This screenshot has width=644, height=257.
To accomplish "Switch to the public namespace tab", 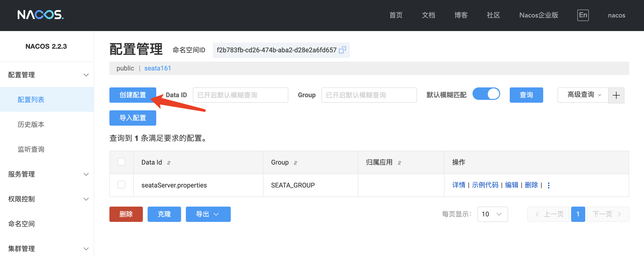I will [x=125, y=68].
